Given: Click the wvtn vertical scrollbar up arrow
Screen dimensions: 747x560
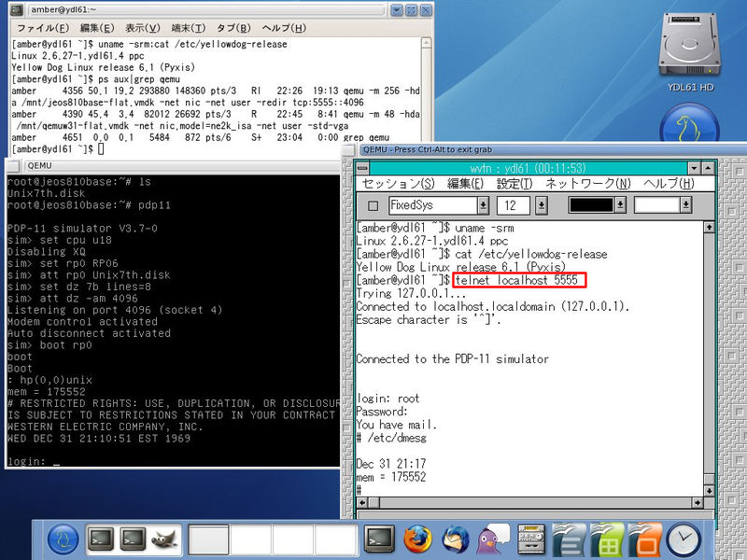Looking at the screenshot, I should point(709,228).
